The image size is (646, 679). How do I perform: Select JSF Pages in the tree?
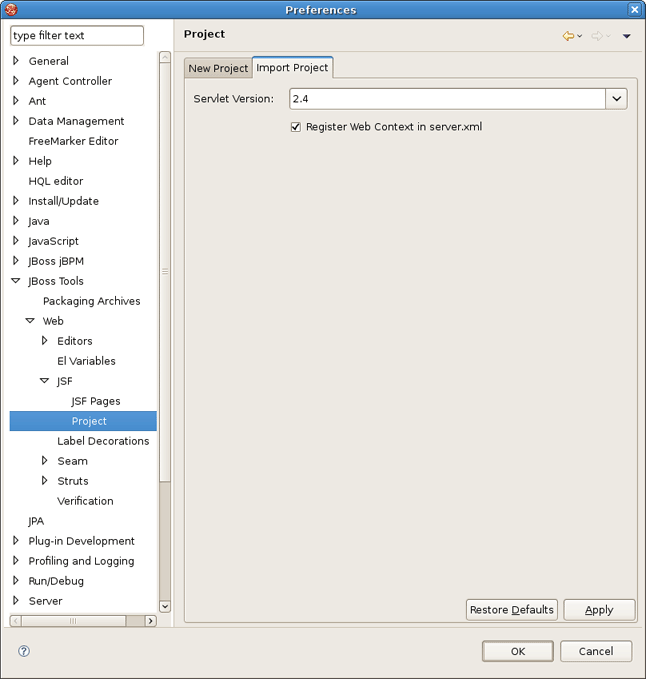tap(96, 401)
